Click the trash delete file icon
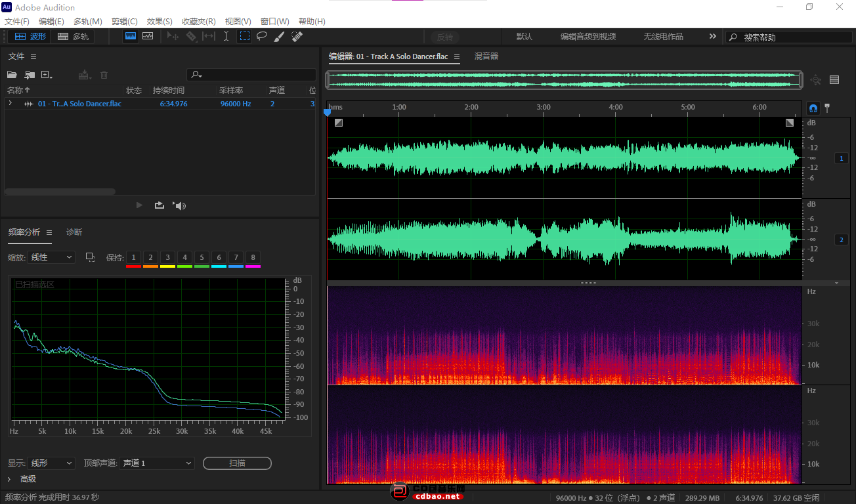The image size is (856, 504). coord(104,75)
